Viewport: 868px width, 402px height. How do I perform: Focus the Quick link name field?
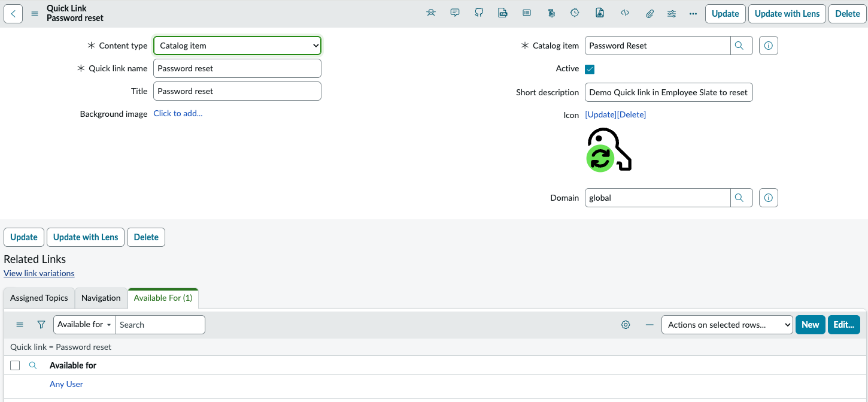coord(238,68)
